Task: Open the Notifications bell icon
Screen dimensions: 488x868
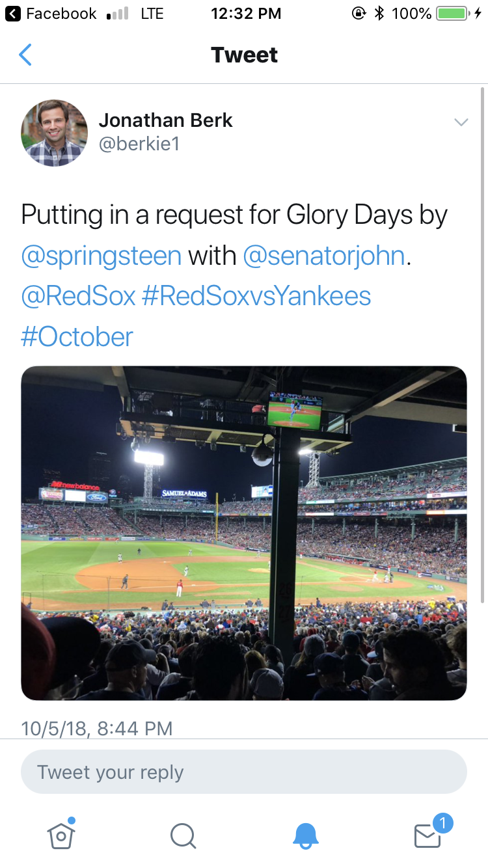Action: (x=305, y=835)
